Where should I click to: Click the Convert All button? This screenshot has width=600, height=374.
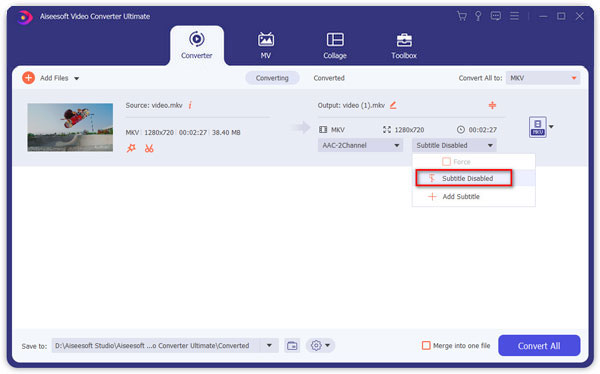tap(539, 346)
